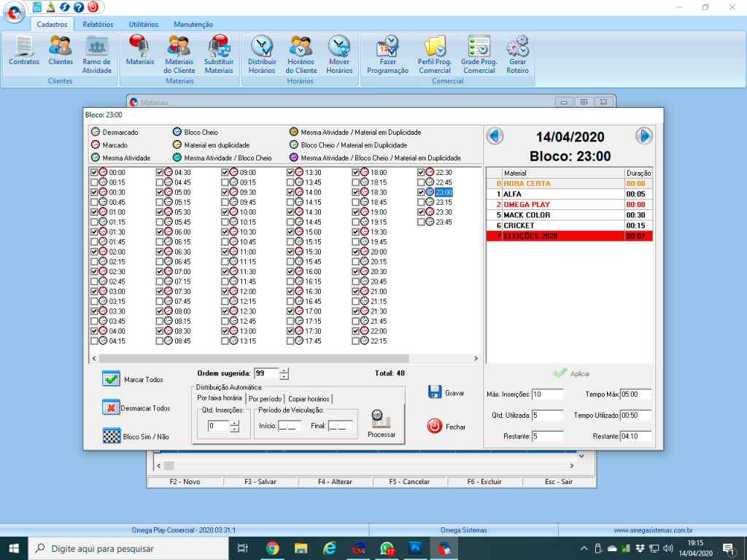The width and height of the screenshot is (747, 560).
Task: Select the Por período tab
Action: (x=266, y=399)
